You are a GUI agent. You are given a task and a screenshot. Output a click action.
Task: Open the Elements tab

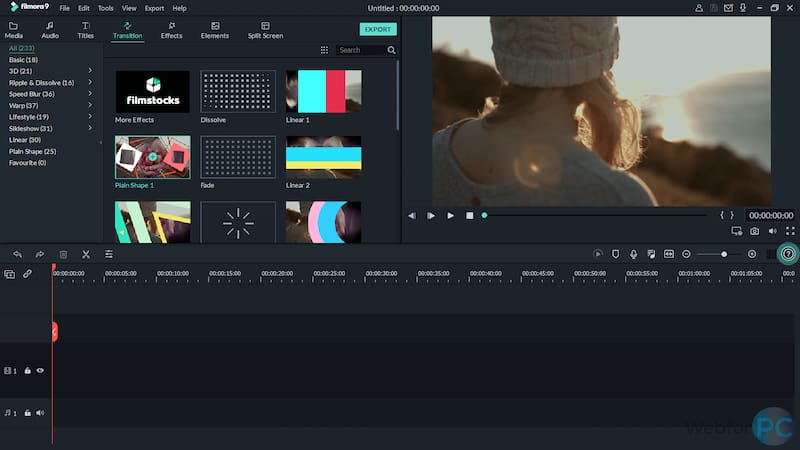[x=215, y=30]
